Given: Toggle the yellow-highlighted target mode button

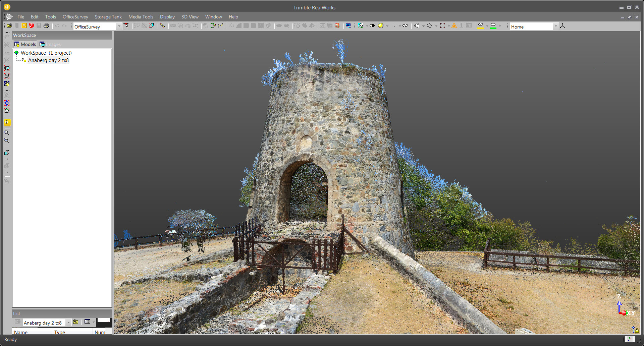Looking at the screenshot, I should [x=7, y=122].
